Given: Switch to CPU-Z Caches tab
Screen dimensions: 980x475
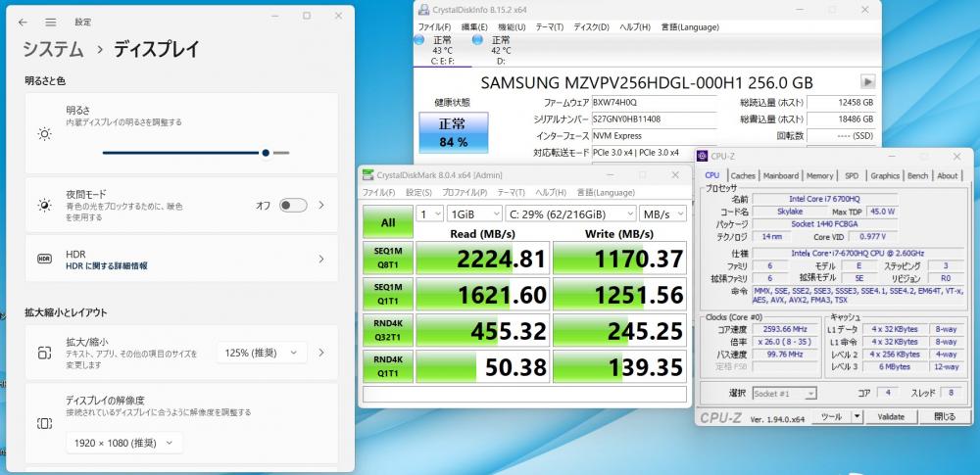Looking at the screenshot, I should click(743, 175).
